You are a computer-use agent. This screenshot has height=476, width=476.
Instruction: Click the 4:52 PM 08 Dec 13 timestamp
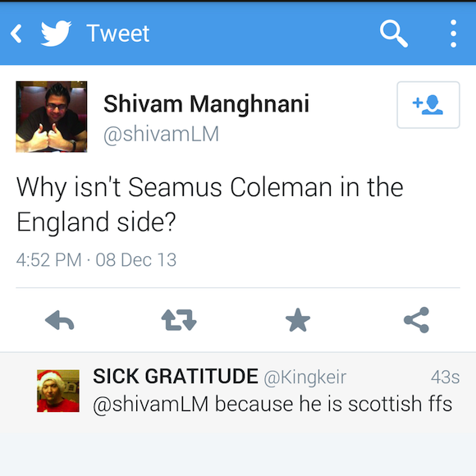pyautogui.click(x=96, y=260)
